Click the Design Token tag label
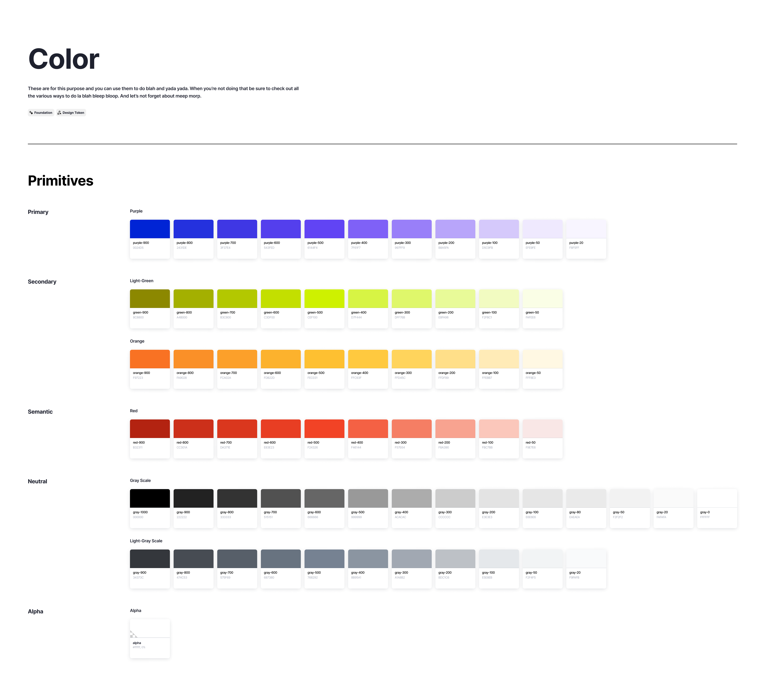The height and width of the screenshot is (700, 765). (73, 113)
